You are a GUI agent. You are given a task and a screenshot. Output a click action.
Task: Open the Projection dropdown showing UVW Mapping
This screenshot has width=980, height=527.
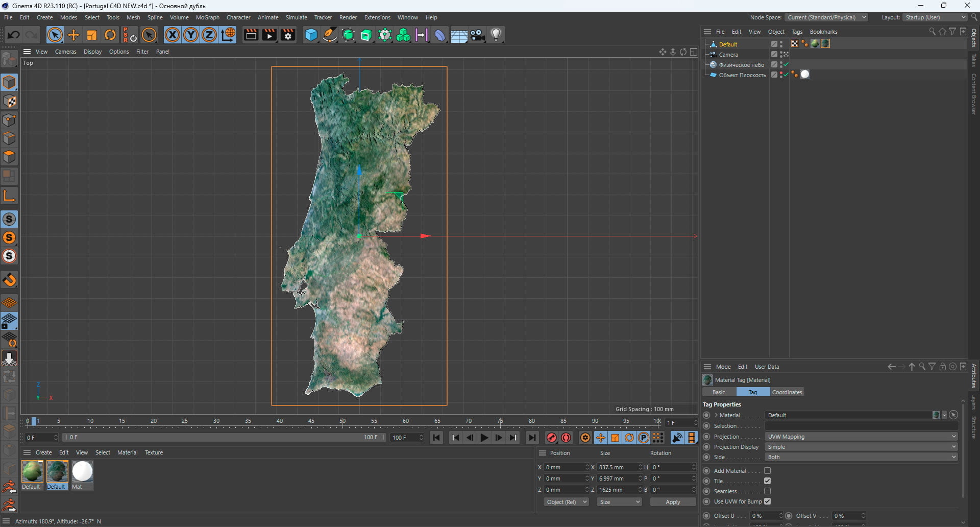(x=861, y=437)
